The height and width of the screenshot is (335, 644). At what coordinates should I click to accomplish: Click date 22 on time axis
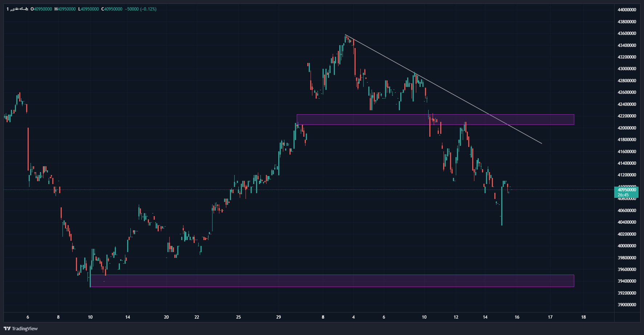197,317
